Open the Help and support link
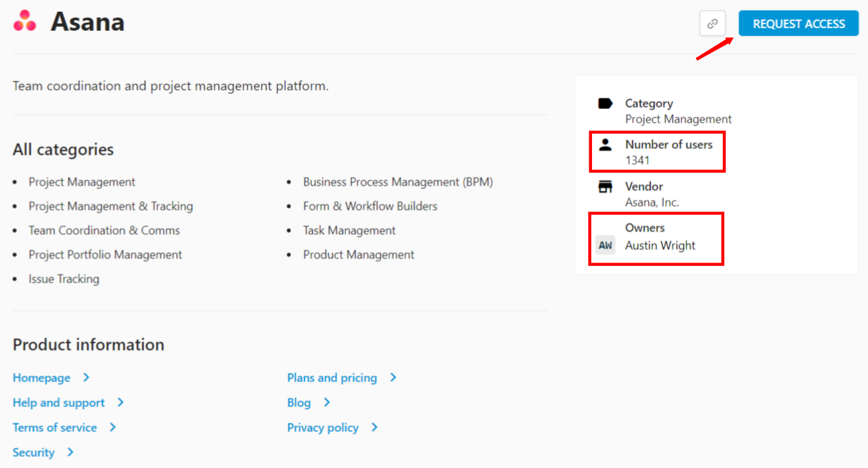Image resolution: width=868 pixels, height=468 pixels. 58,403
